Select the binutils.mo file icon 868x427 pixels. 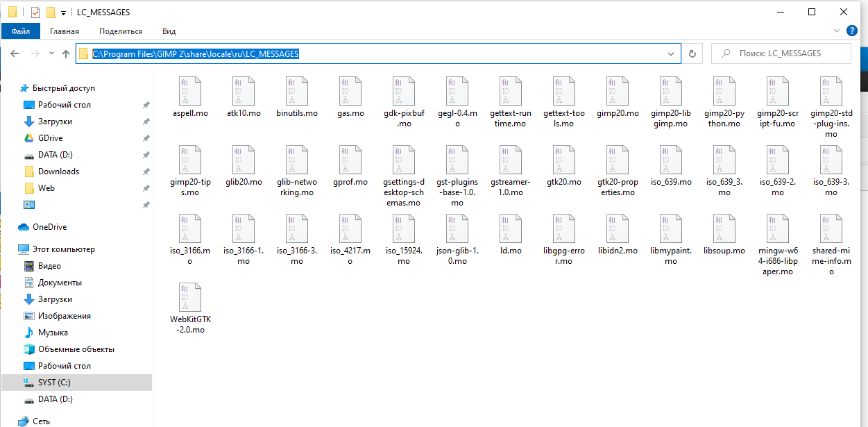297,90
